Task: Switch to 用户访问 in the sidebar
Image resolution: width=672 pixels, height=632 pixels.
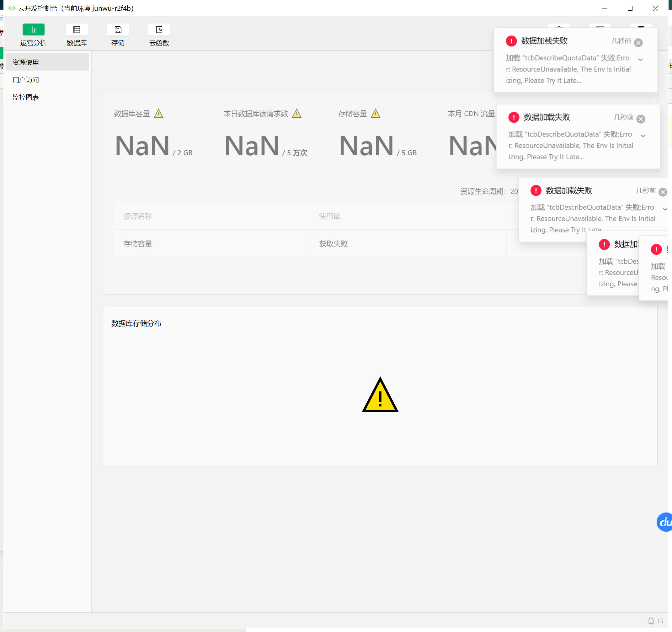Action: coord(26,80)
